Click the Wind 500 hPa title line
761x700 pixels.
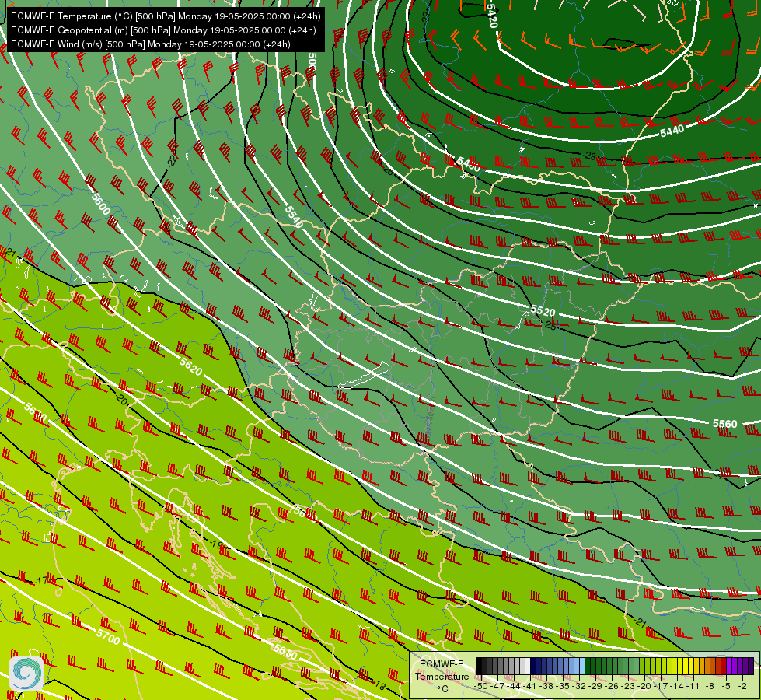click(151, 44)
